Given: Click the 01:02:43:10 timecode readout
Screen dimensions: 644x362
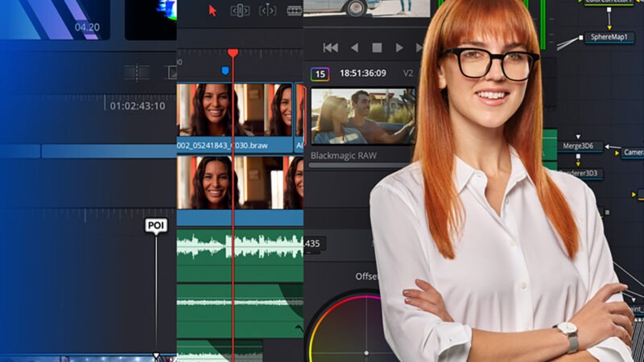Looking at the screenshot, I should pos(138,106).
